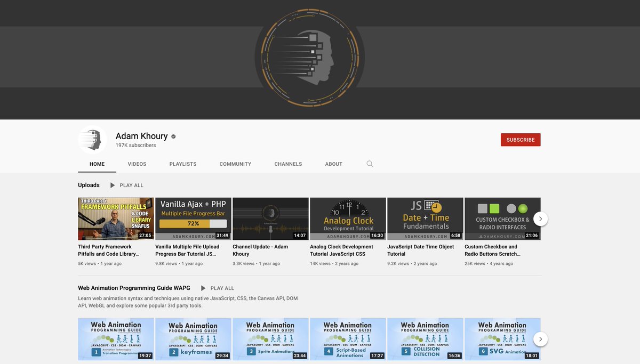Open the PLAYLISTS tab

tap(183, 164)
